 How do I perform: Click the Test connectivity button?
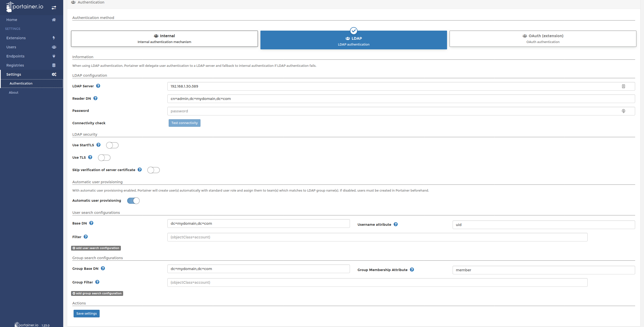[x=184, y=123]
